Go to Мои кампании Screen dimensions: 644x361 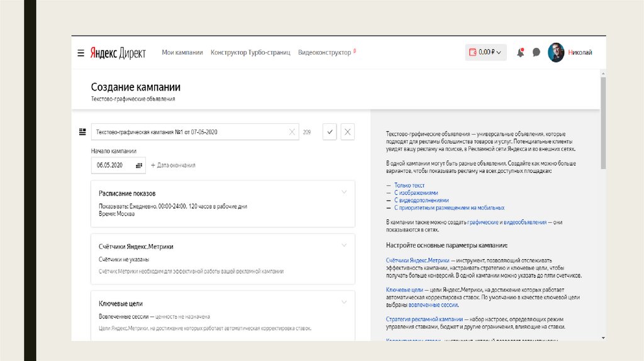pyautogui.click(x=182, y=53)
